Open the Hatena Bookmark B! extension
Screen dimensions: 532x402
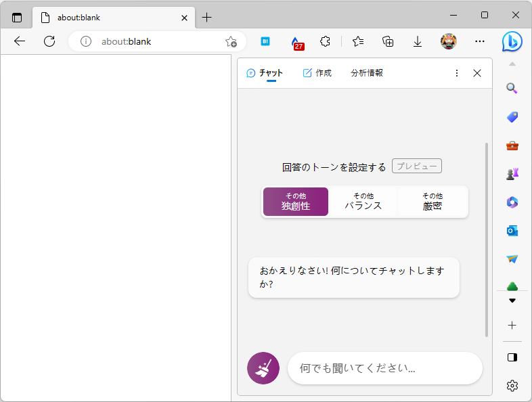[265, 41]
